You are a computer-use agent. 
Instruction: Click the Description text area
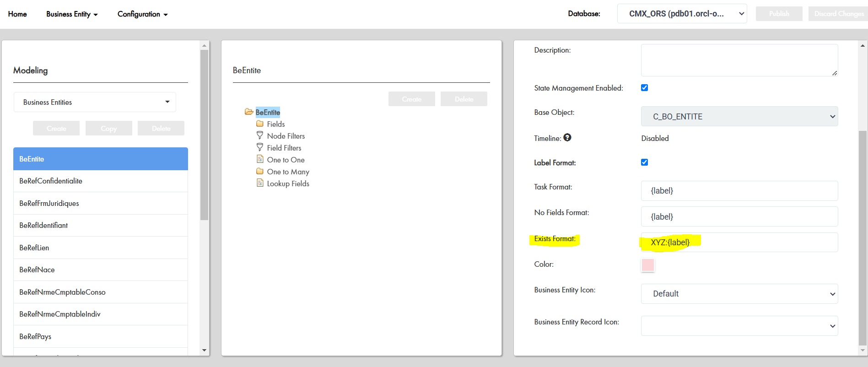point(739,60)
